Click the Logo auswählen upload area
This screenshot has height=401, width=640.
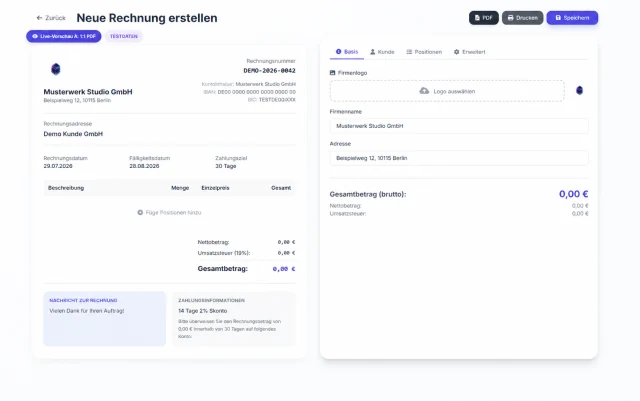click(x=447, y=91)
